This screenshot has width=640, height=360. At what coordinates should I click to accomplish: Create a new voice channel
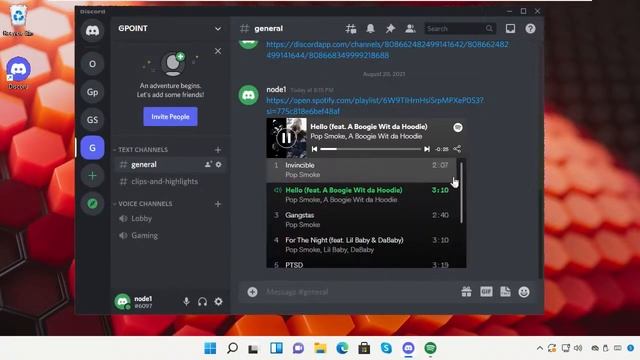pos(218,204)
